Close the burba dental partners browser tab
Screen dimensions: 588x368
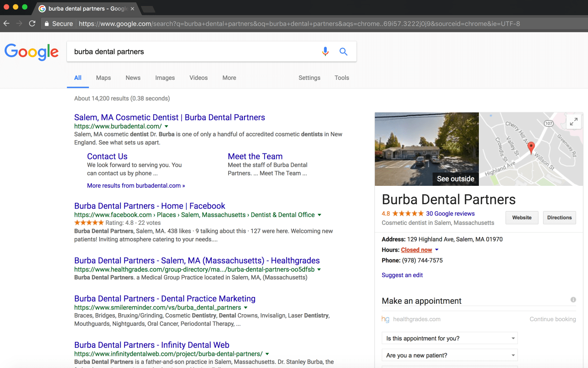[132, 8]
